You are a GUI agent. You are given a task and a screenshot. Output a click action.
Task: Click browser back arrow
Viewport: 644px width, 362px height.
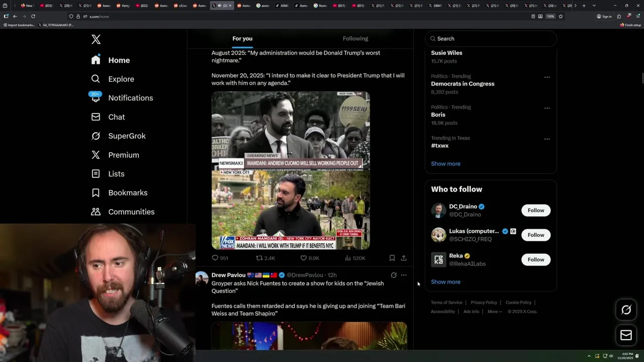click(15, 16)
